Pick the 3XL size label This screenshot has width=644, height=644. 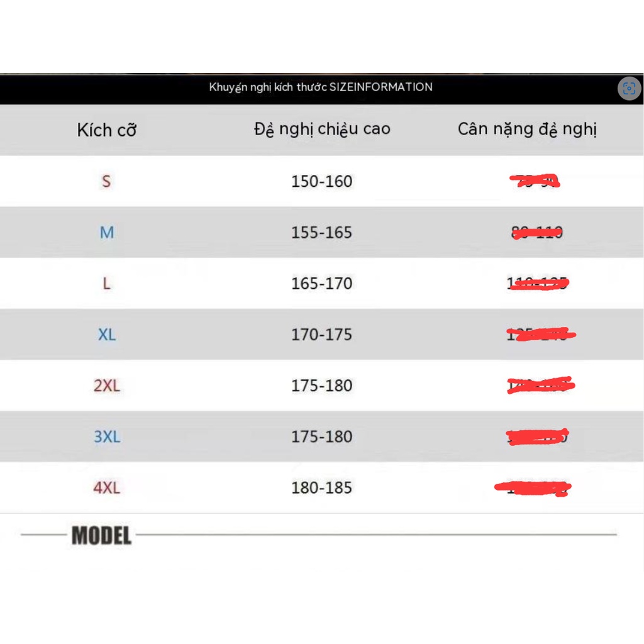pyautogui.click(x=107, y=436)
